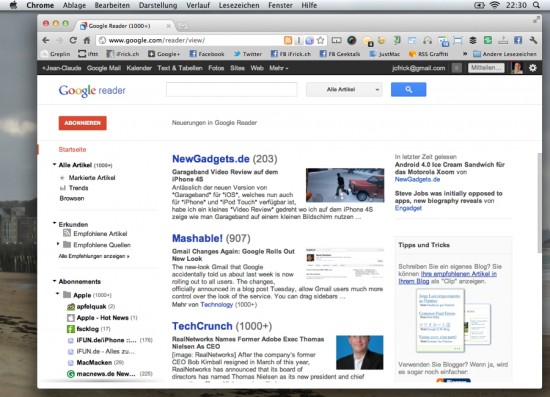Click the blue search magnifier button
Screen dimensions: 550x397
tap(408, 89)
